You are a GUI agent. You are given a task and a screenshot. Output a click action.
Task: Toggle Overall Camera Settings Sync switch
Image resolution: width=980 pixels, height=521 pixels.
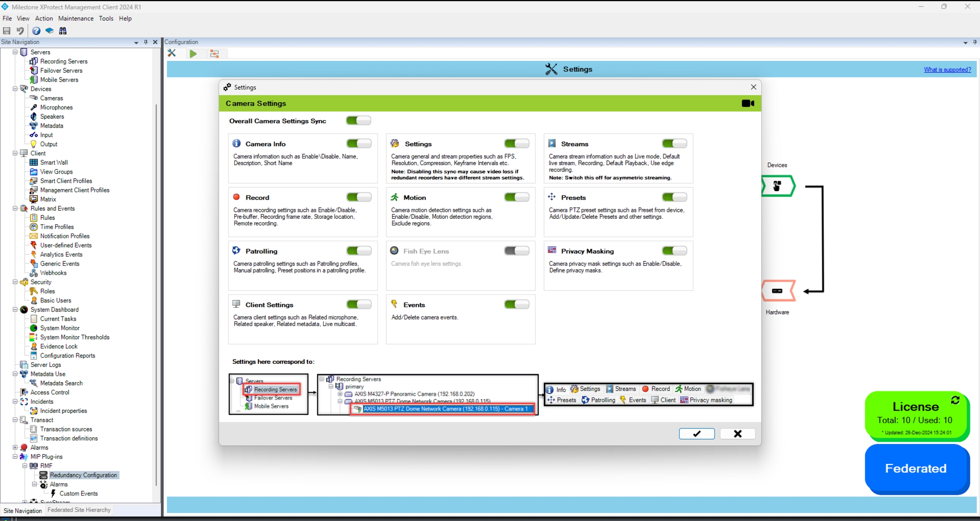pos(358,121)
